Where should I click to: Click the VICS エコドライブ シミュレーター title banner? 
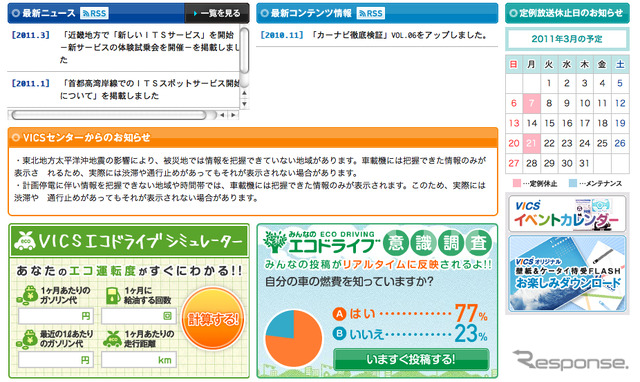[129, 241]
